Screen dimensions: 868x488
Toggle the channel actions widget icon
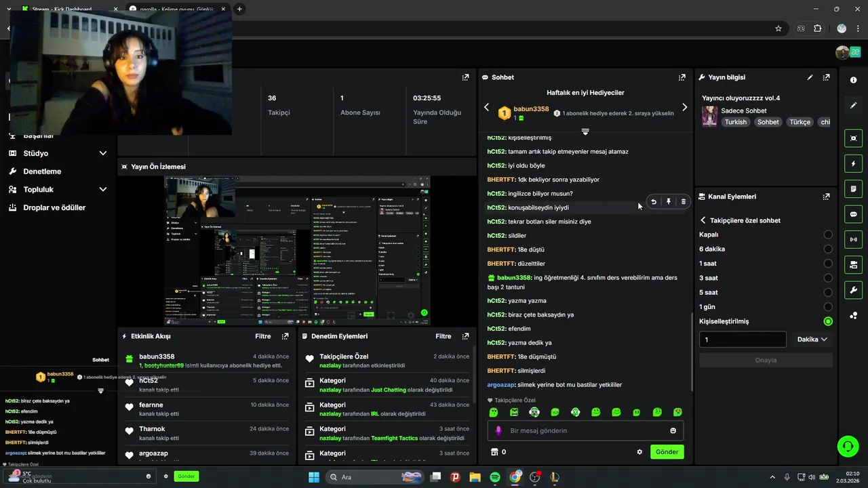pos(853,264)
